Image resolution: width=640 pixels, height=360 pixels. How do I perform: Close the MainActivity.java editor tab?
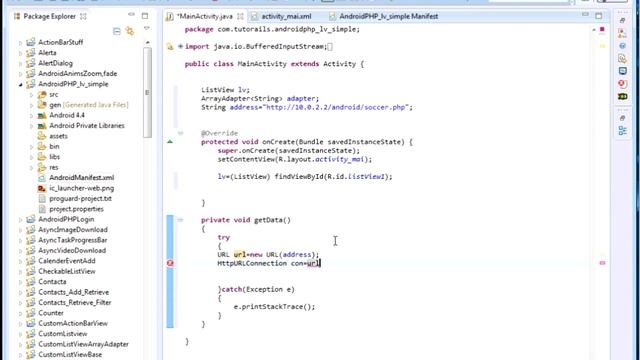[x=240, y=16]
